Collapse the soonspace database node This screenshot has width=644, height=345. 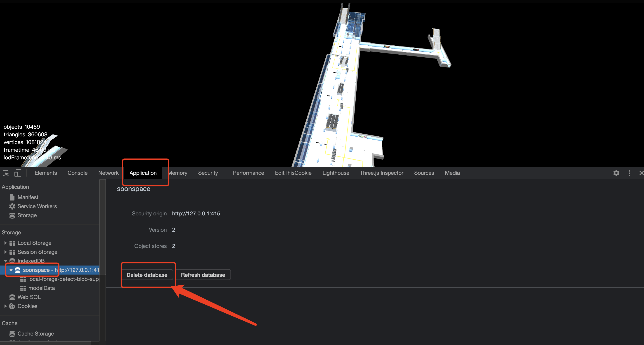coord(11,270)
